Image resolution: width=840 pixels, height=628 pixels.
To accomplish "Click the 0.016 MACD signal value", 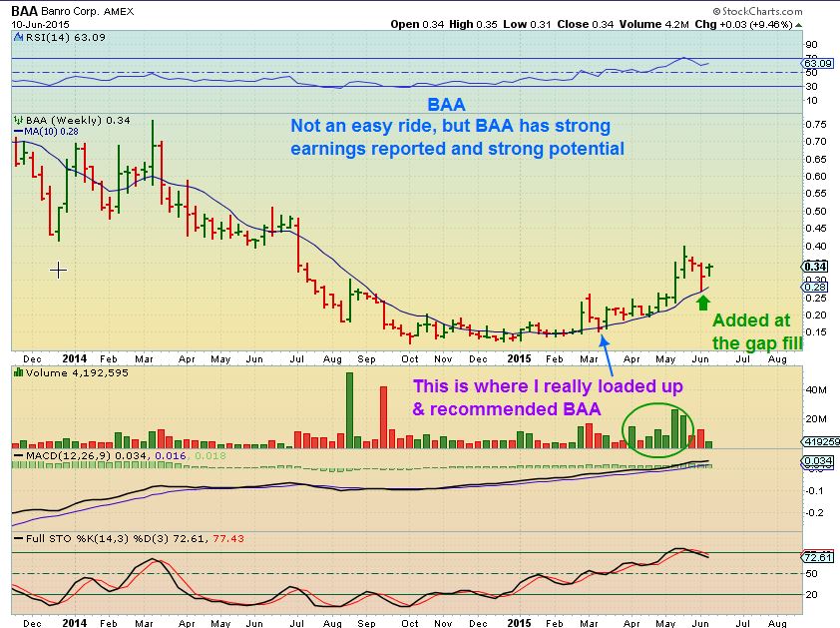I will (x=171, y=456).
